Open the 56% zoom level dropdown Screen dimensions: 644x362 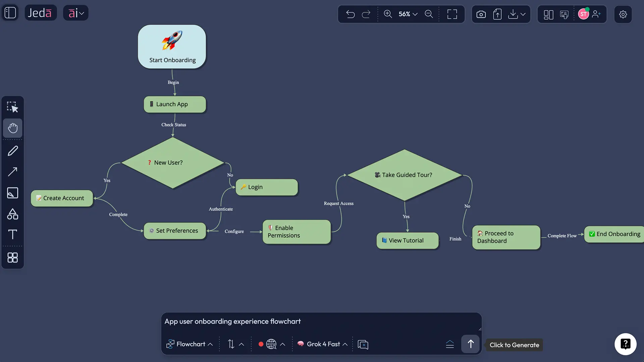(407, 14)
